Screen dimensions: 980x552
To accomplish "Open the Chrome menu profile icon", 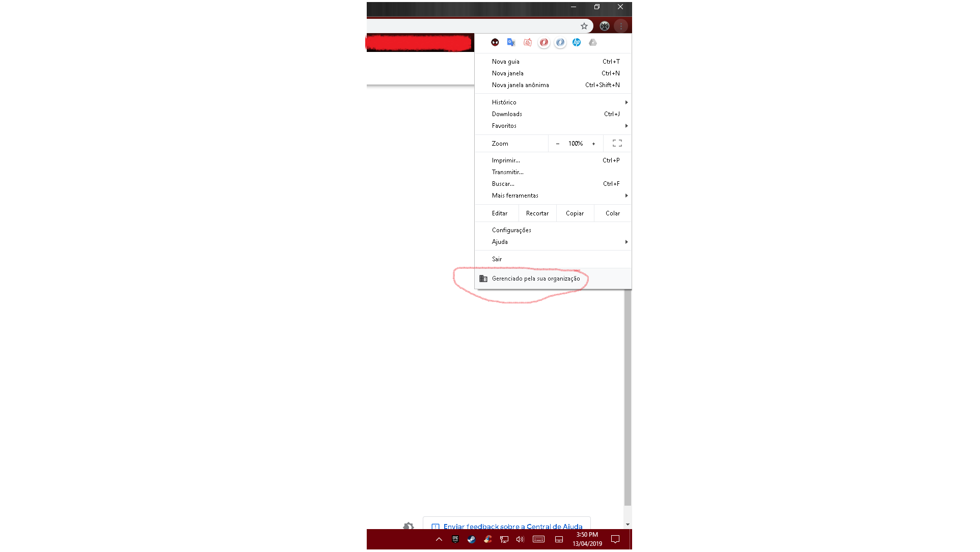I will [604, 25].
